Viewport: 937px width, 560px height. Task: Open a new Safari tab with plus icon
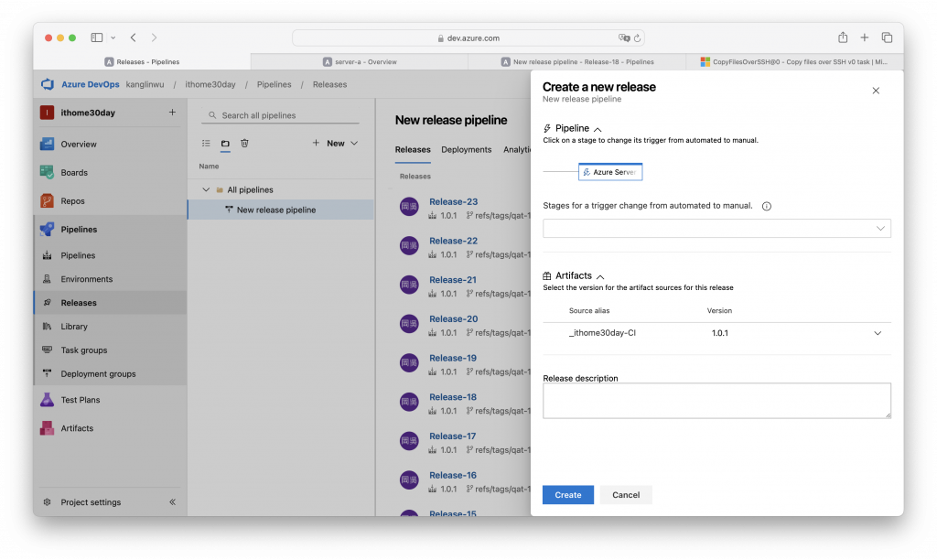click(864, 38)
